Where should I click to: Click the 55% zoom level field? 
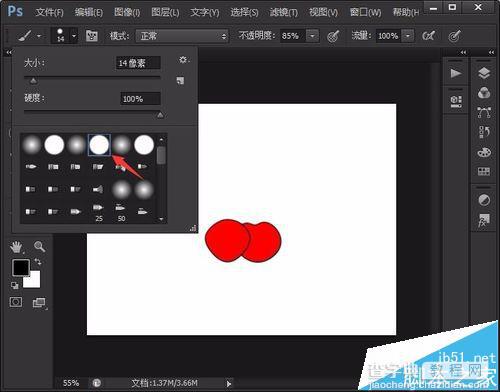pos(71,383)
